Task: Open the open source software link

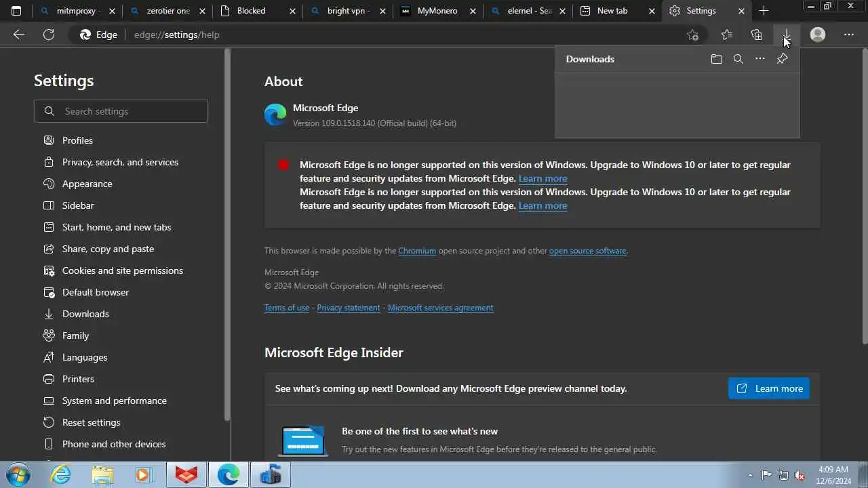Action: pos(587,251)
